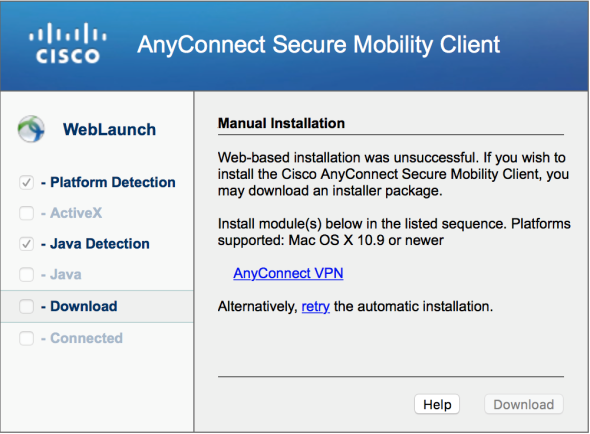Toggle the ActiveX checkbox
The image size is (590, 434).
click(26, 213)
